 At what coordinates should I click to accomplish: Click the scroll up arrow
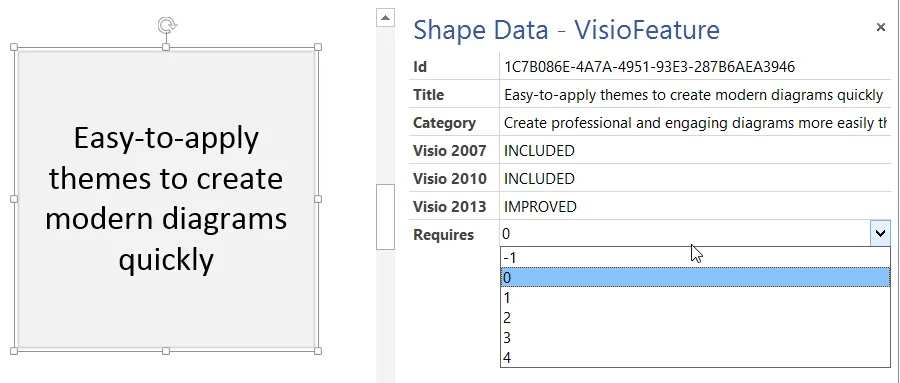(x=385, y=18)
